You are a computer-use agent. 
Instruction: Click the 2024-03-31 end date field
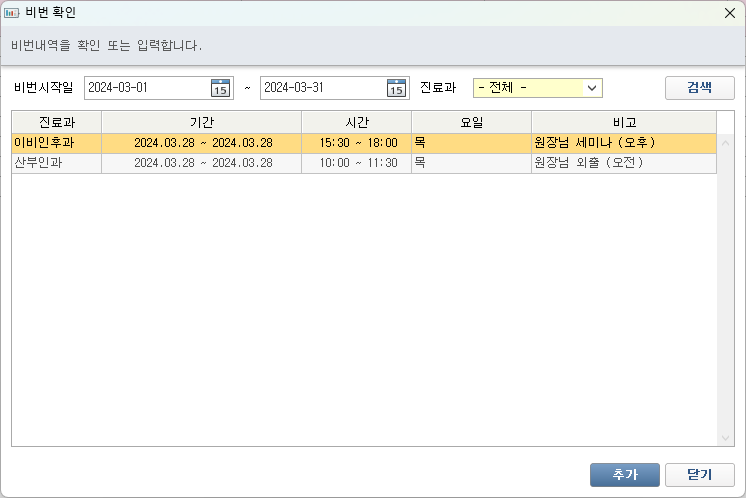[322, 88]
